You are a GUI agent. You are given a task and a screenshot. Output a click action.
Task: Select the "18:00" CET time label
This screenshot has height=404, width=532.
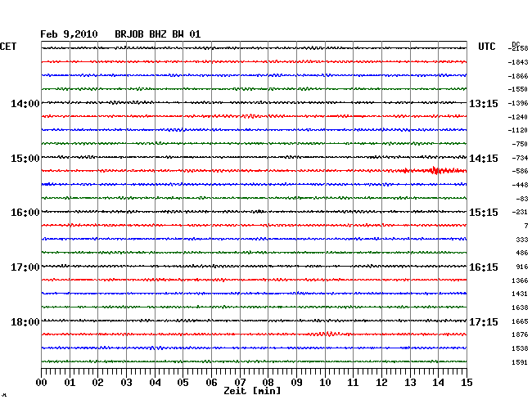pos(25,321)
